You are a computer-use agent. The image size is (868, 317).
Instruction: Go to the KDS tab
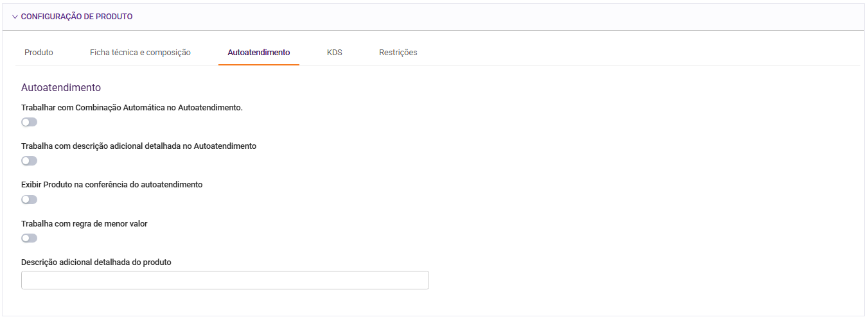tap(334, 53)
